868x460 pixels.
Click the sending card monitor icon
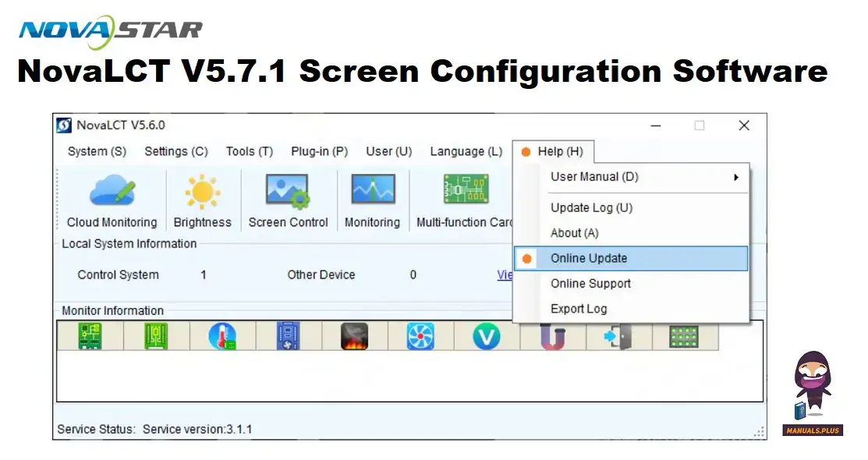[x=90, y=336]
